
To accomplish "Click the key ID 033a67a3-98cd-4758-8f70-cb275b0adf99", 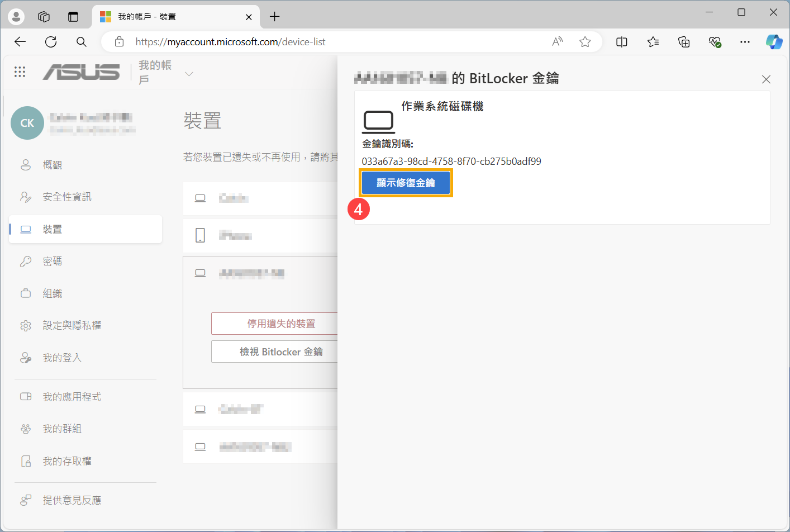I will coord(451,161).
